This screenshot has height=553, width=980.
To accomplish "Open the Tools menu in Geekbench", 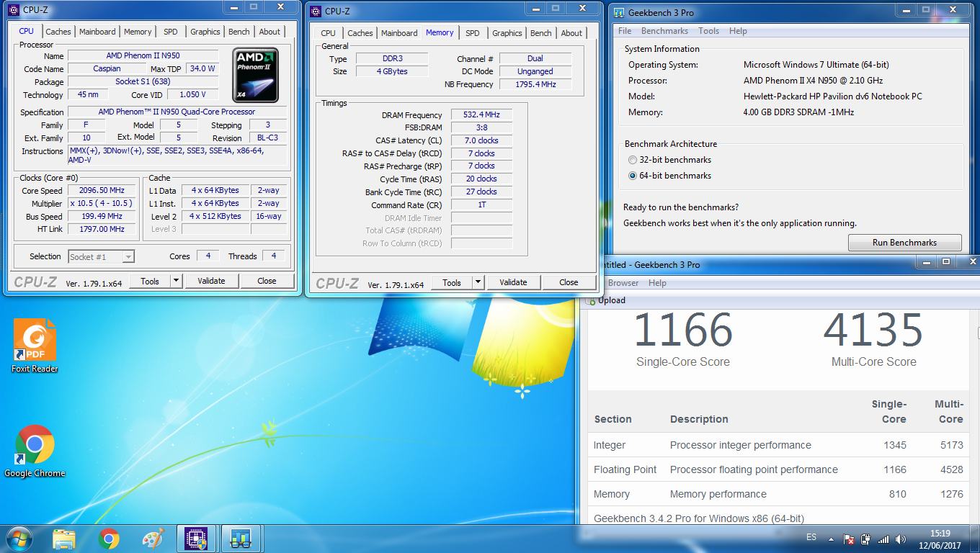I will point(708,31).
